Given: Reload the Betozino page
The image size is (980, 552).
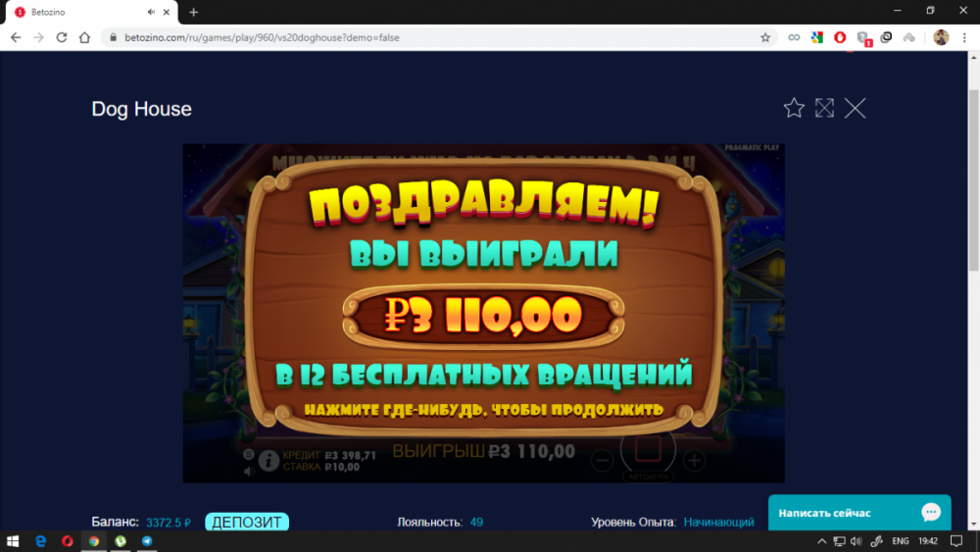Looking at the screenshot, I should pos(61,37).
